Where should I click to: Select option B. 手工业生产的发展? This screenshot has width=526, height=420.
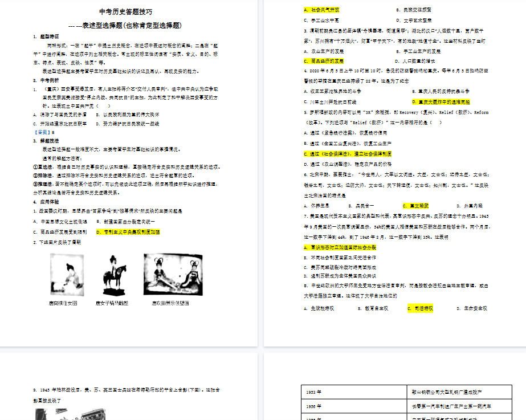(418, 51)
